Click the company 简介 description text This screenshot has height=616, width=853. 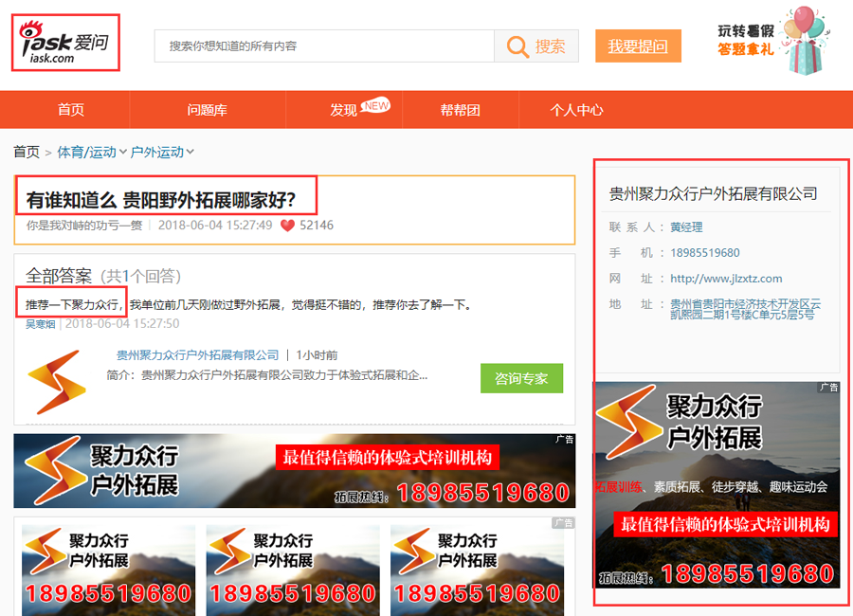tap(267, 375)
